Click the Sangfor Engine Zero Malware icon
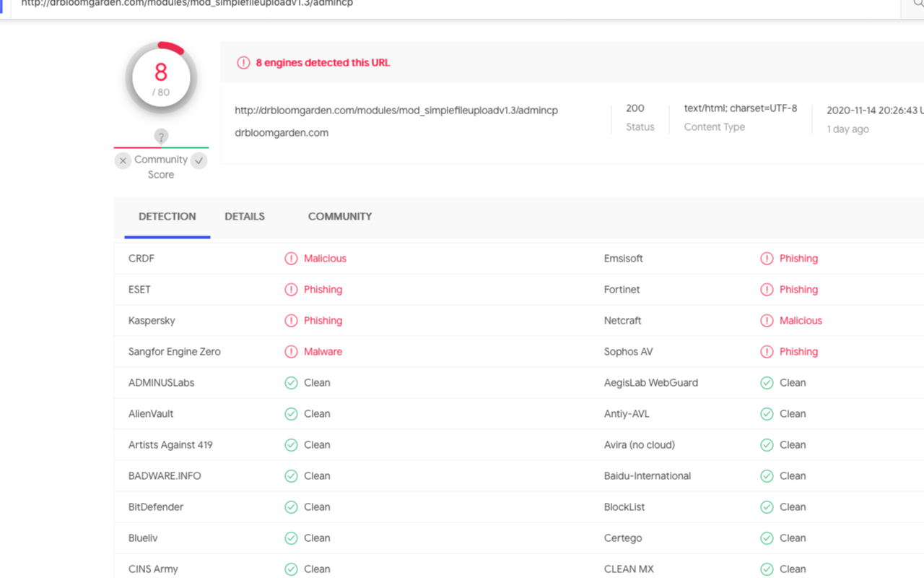The height and width of the screenshot is (578, 924). 291,352
